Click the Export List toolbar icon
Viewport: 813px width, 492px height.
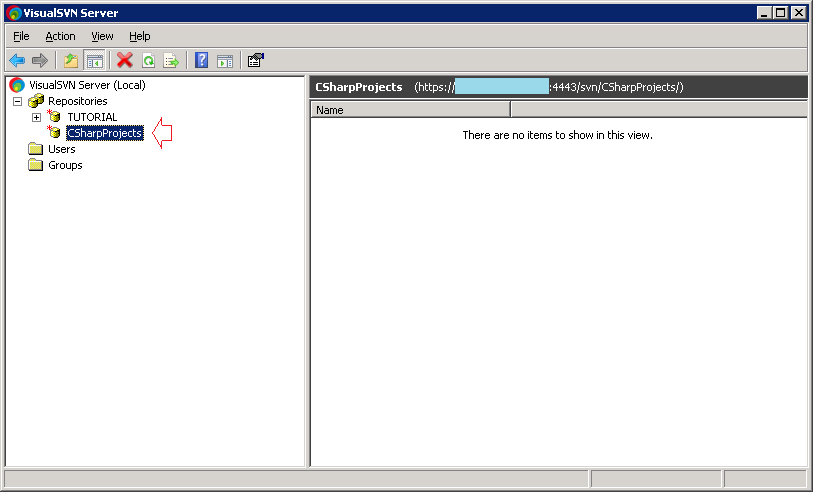tap(171, 61)
